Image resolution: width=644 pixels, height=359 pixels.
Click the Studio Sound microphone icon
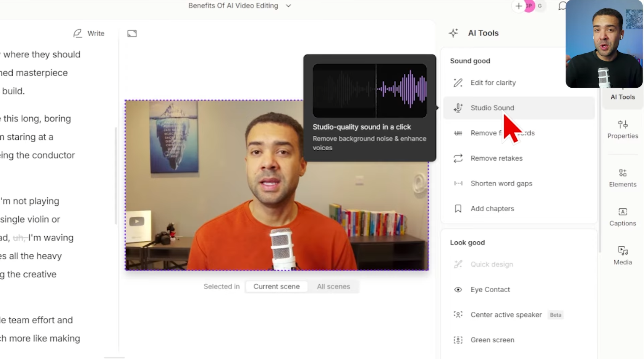click(x=458, y=108)
